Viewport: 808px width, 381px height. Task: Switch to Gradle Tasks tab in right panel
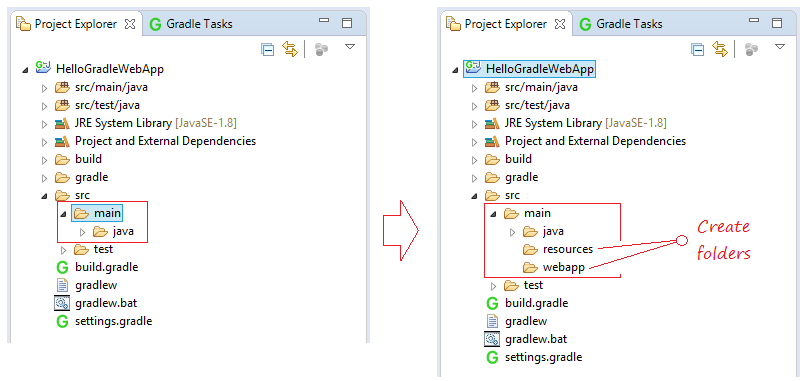click(620, 24)
